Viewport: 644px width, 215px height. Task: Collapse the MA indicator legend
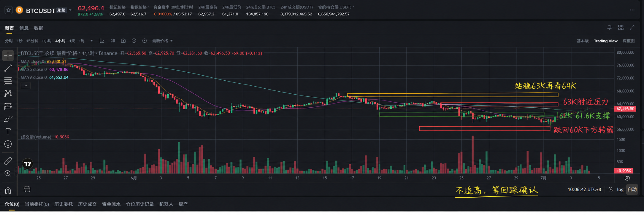26,86
